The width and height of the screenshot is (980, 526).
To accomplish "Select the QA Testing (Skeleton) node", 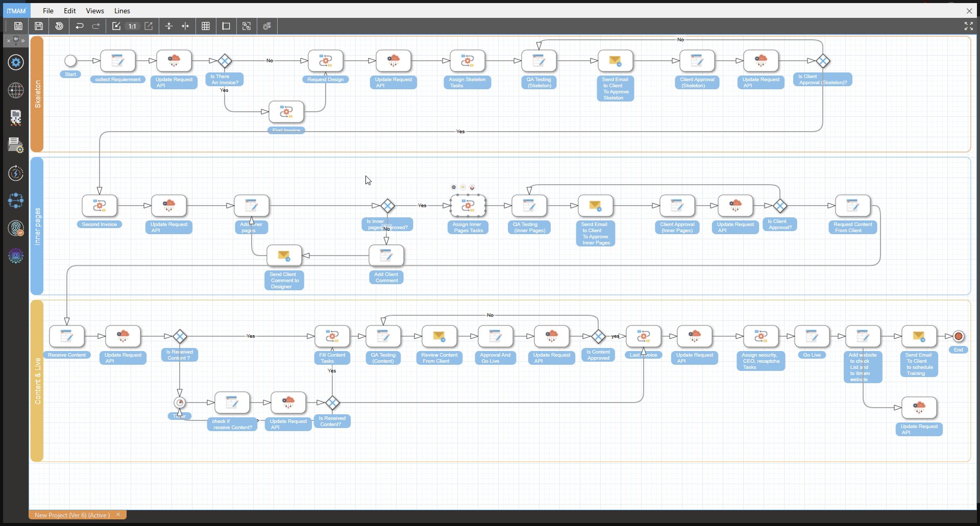I will [x=539, y=61].
